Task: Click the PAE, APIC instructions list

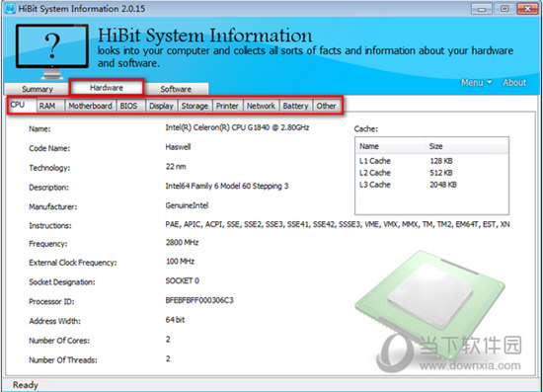Action: click(x=338, y=224)
